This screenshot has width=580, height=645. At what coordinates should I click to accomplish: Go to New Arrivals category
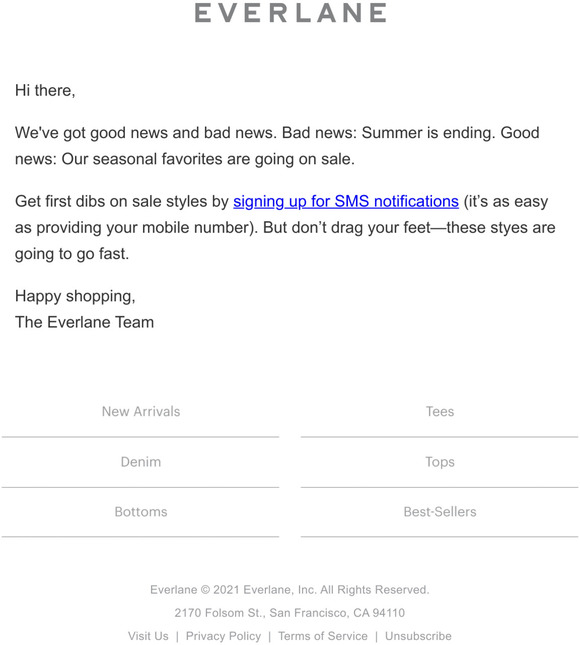pos(141,411)
